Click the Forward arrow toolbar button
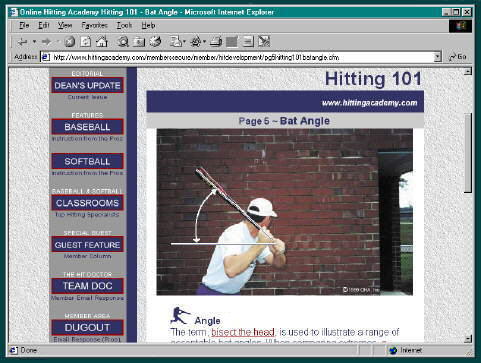The height and width of the screenshot is (363, 481). tap(46, 42)
